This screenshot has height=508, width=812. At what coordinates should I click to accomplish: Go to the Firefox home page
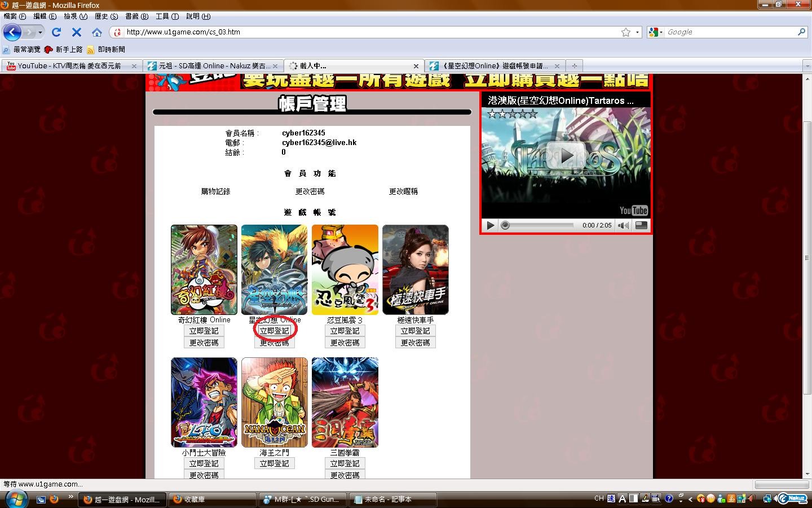coord(97,32)
